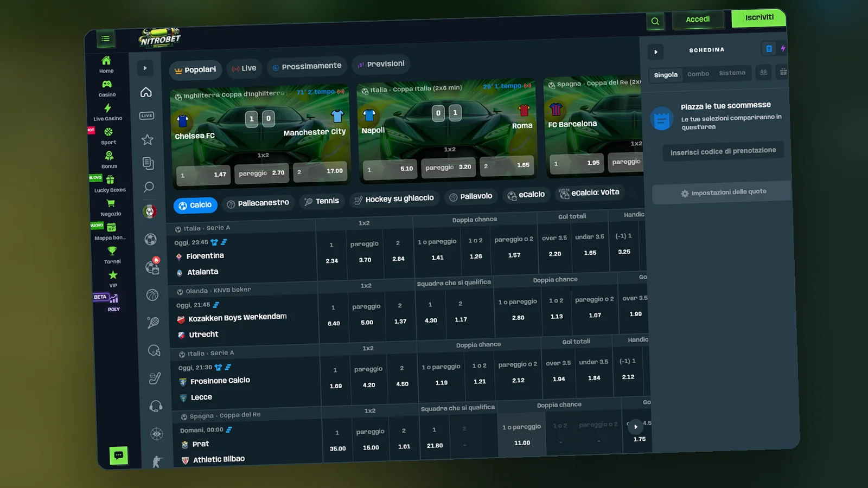The height and width of the screenshot is (488, 868).
Task: Select the Sistema bet type
Action: click(732, 73)
